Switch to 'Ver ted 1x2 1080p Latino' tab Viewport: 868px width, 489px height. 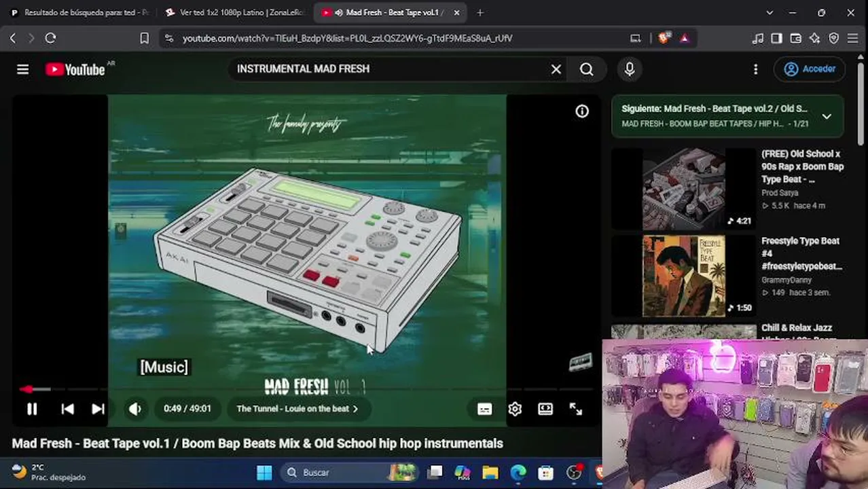pyautogui.click(x=236, y=12)
